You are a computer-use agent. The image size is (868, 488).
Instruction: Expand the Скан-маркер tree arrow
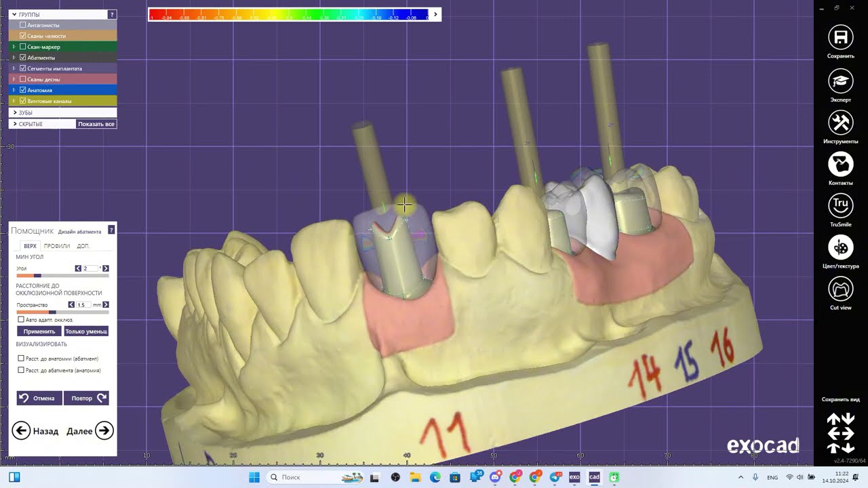[14, 47]
